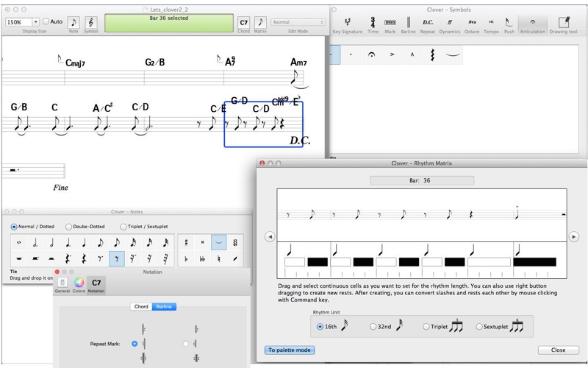Open the Matrix tool from main toolbar
The image size is (588, 368).
260,23
